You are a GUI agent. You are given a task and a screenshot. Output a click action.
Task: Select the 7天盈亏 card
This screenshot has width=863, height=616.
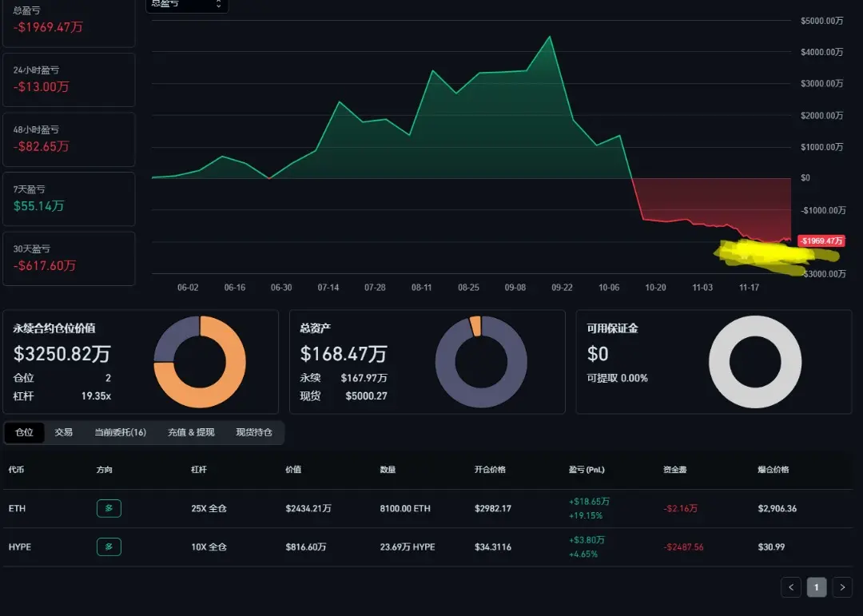pos(69,199)
